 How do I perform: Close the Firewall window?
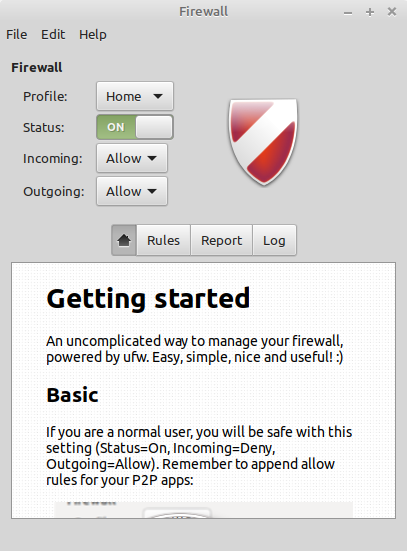pos(392,12)
